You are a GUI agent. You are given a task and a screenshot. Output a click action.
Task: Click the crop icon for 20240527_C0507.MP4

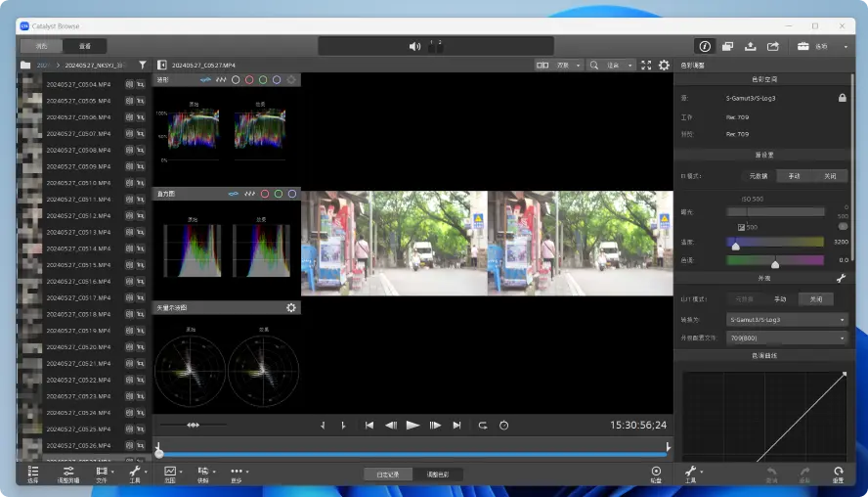coord(141,133)
